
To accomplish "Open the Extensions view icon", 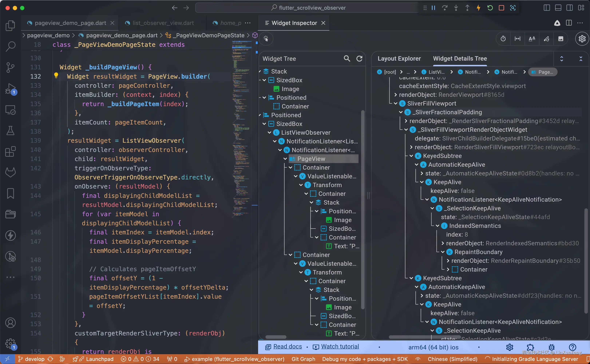I will click(x=10, y=152).
